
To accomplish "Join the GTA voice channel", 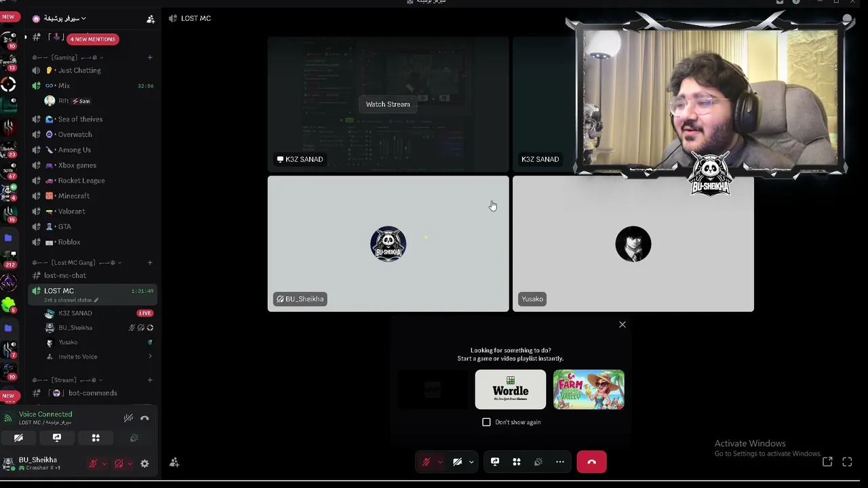I will tap(92, 227).
